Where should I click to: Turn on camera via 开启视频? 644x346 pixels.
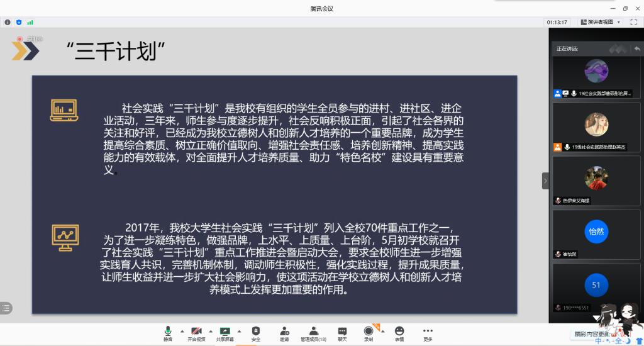pyautogui.click(x=196, y=332)
